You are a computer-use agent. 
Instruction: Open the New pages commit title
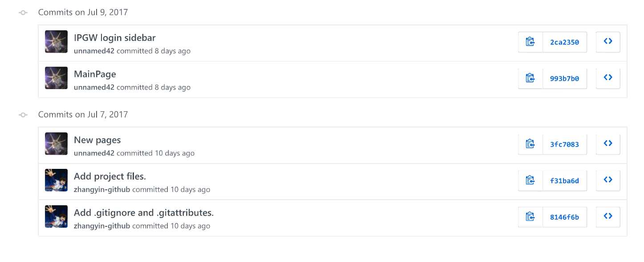pyautogui.click(x=97, y=140)
